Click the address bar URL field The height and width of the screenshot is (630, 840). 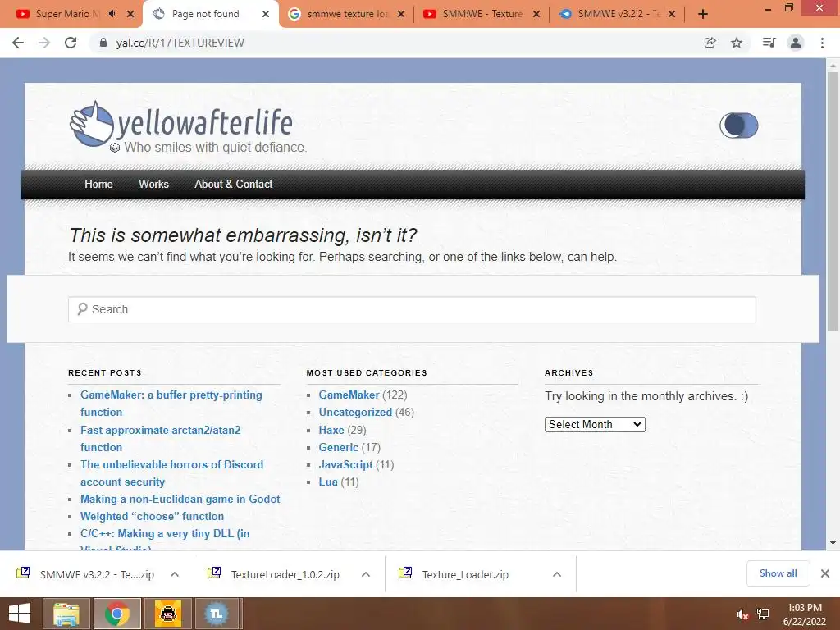coord(396,43)
